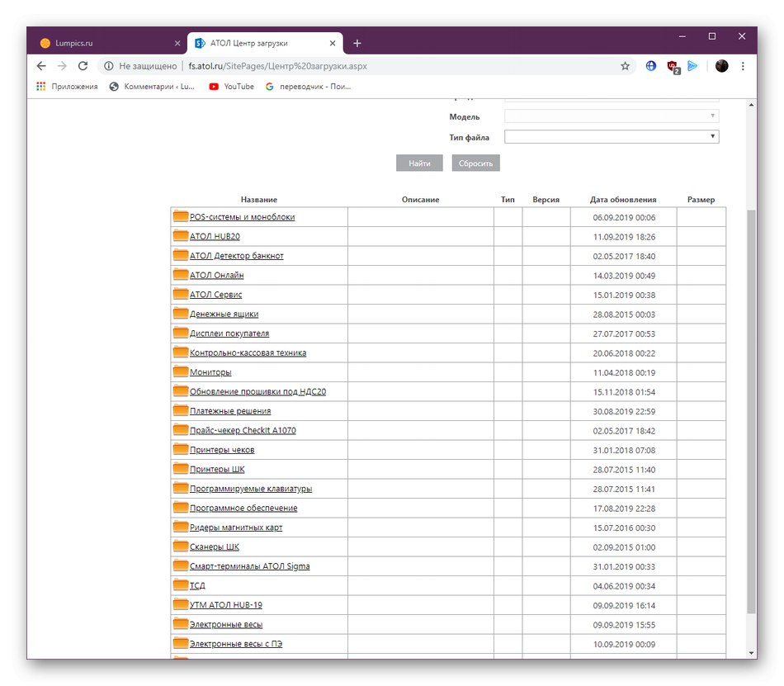The image size is (784, 686).
Task: Click the red shield extension icon
Action: (x=673, y=67)
